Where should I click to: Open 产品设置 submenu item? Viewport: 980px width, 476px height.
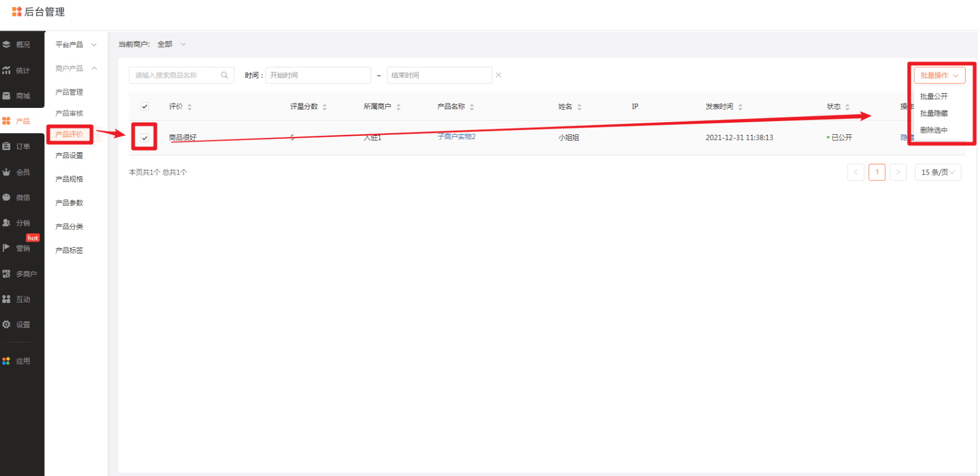coord(69,156)
